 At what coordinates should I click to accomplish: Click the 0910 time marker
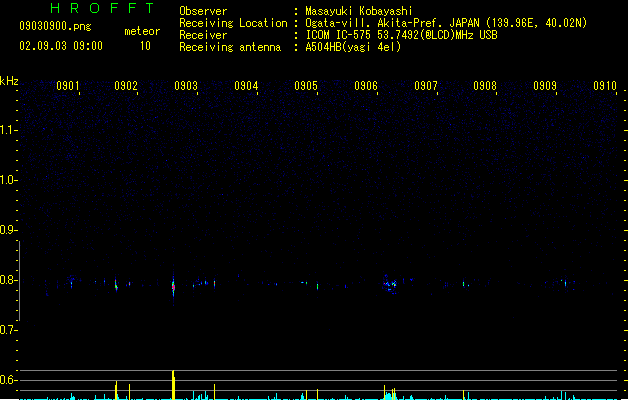click(605, 86)
